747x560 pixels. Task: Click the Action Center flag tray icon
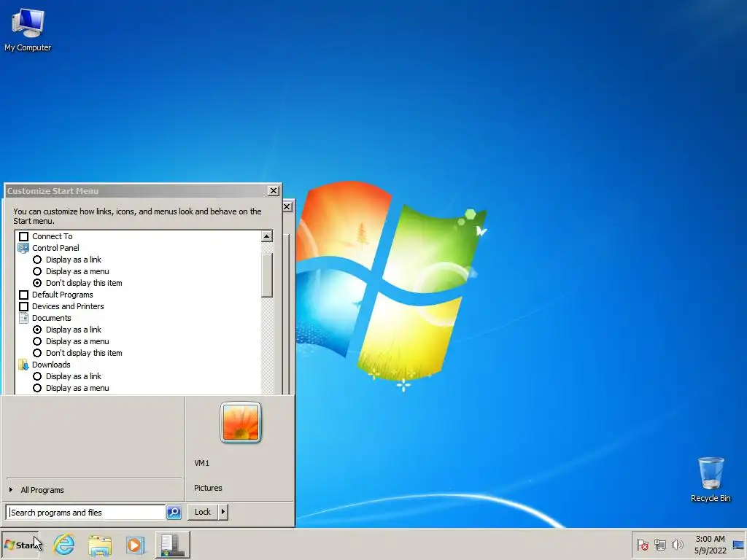pos(642,544)
